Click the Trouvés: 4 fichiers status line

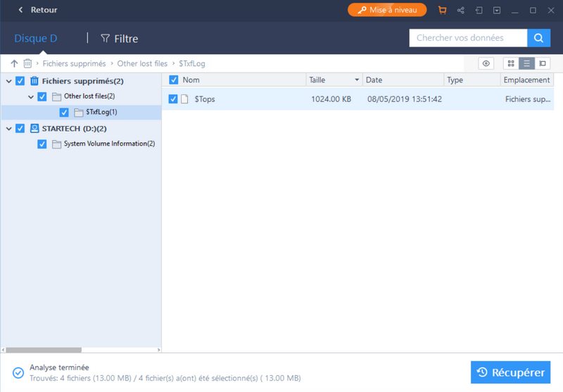point(165,378)
